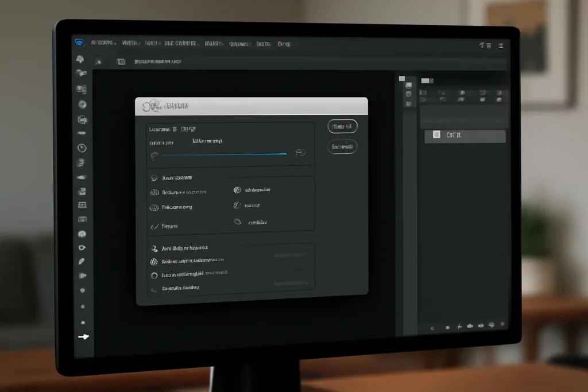Select the empty circle radio option in dialog
588x392 pixels.
click(154, 275)
